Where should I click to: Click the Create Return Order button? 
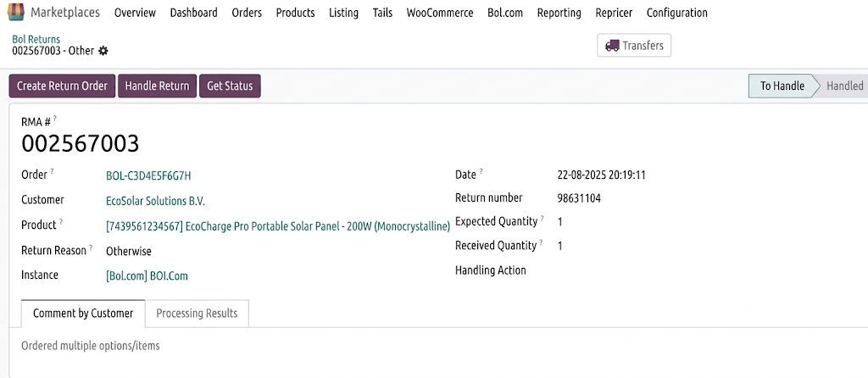(x=62, y=86)
